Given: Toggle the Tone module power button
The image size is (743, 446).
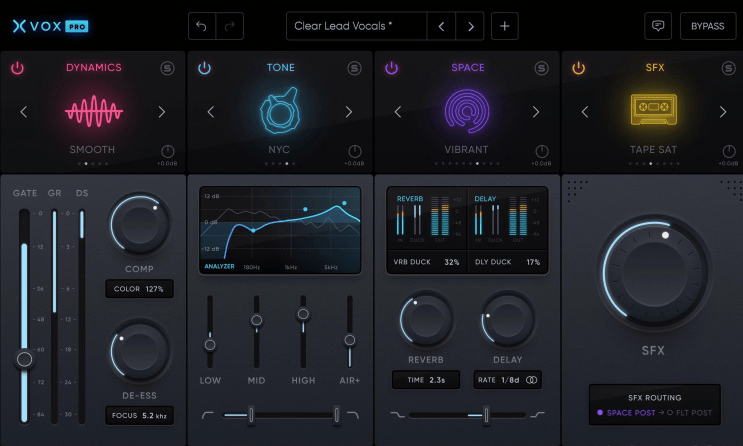Looking at the screenshot, I should click(205, 68).
